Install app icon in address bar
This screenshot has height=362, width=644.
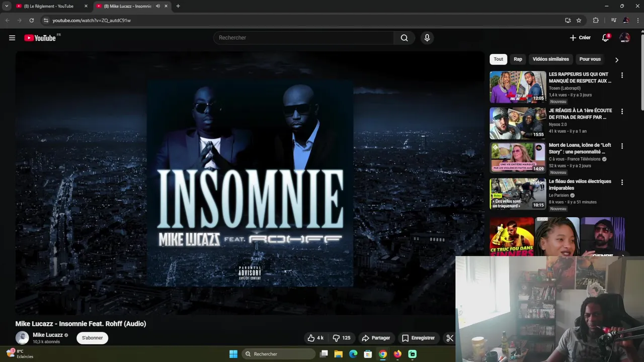point(568,20)
